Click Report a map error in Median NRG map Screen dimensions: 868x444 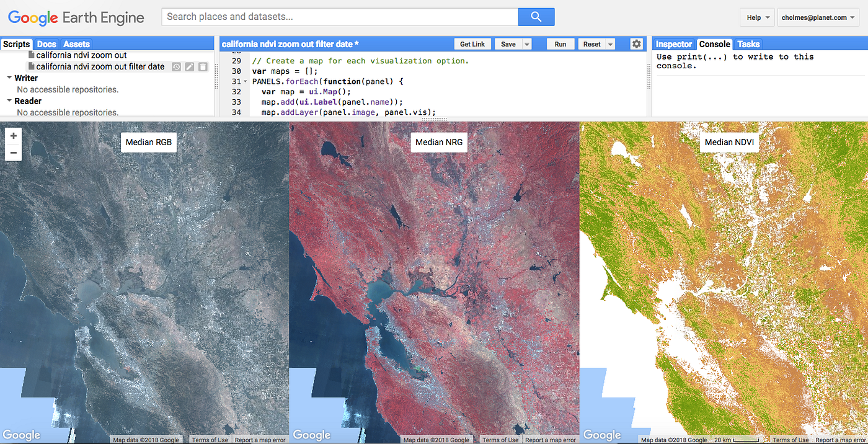point(550,440)
